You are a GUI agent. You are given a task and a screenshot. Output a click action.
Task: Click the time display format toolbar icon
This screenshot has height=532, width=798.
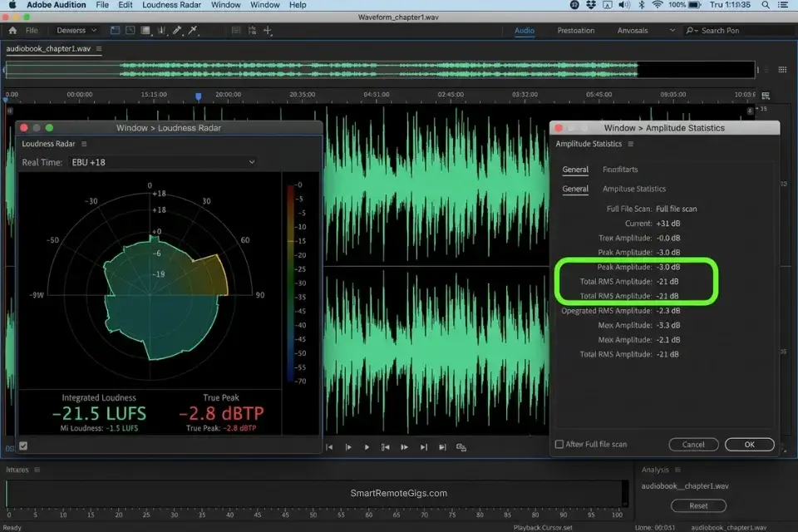tap(252, 31)
